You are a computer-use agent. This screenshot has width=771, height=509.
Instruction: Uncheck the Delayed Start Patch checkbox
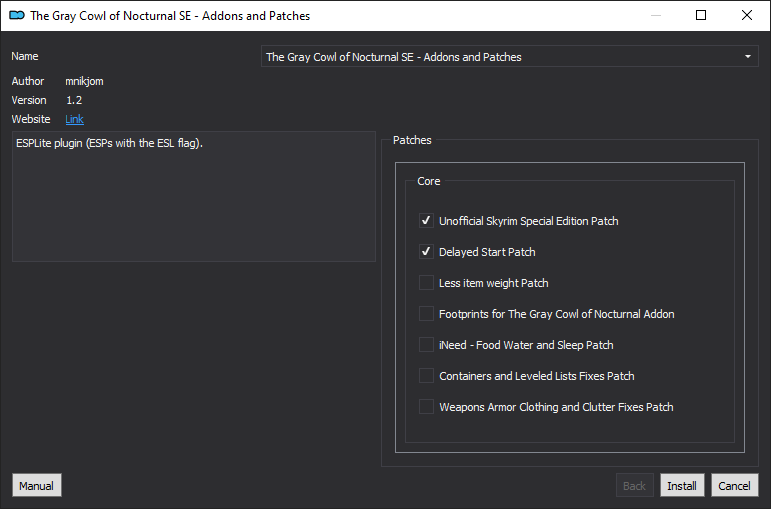coord(426,252)
